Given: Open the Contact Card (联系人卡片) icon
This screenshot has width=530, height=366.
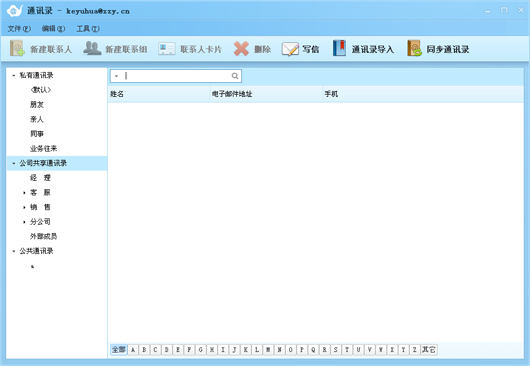Looking at the screenshot, I should click(167, 49).
